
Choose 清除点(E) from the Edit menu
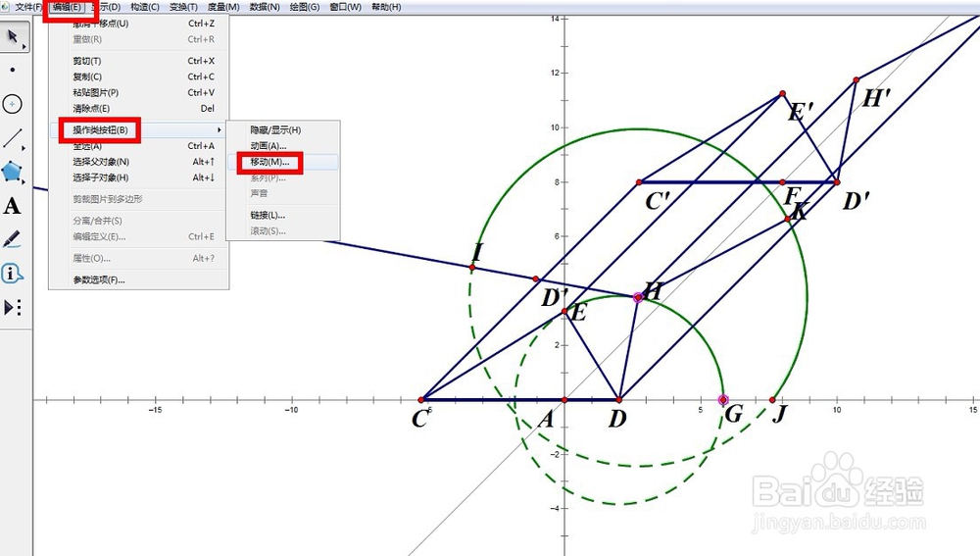139,108
